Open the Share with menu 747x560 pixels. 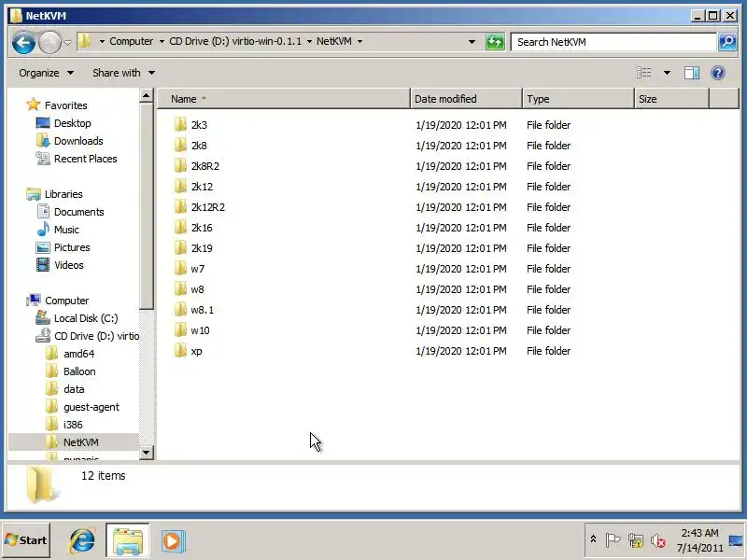(x=123, y=73)
